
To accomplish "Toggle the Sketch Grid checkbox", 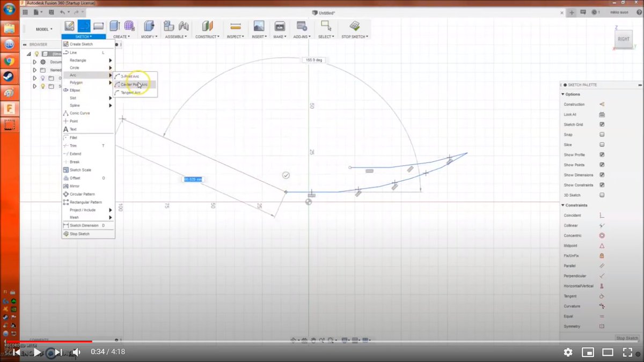I will pyautogui.click(x=602, y=124).
